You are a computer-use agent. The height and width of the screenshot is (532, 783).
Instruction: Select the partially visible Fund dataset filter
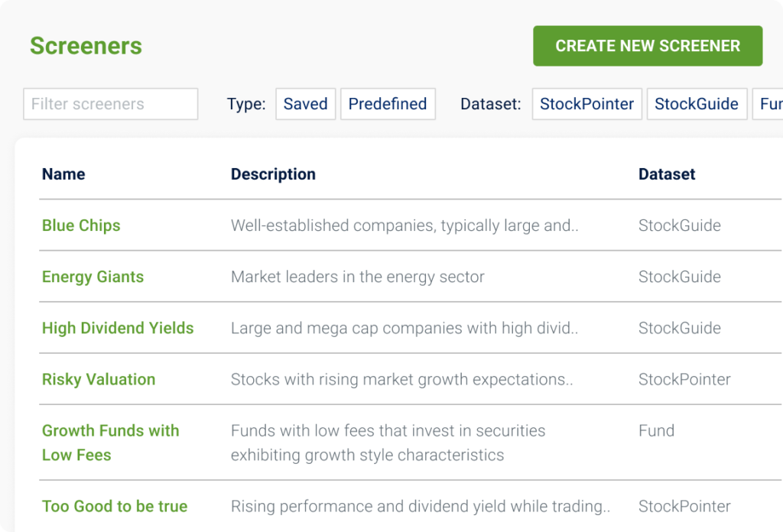(x=769, y=104)
